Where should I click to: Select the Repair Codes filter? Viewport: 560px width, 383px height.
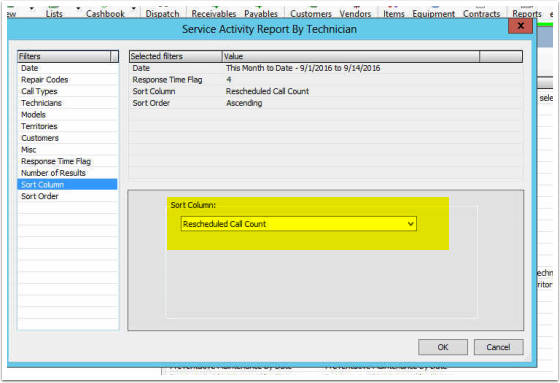[x=68, y=80]
